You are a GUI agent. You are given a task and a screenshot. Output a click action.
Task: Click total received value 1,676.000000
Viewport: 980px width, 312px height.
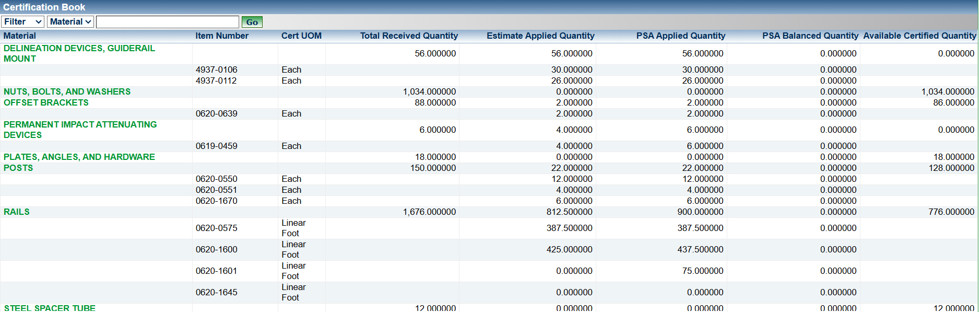pyautogui.click(x=429, y=212)
